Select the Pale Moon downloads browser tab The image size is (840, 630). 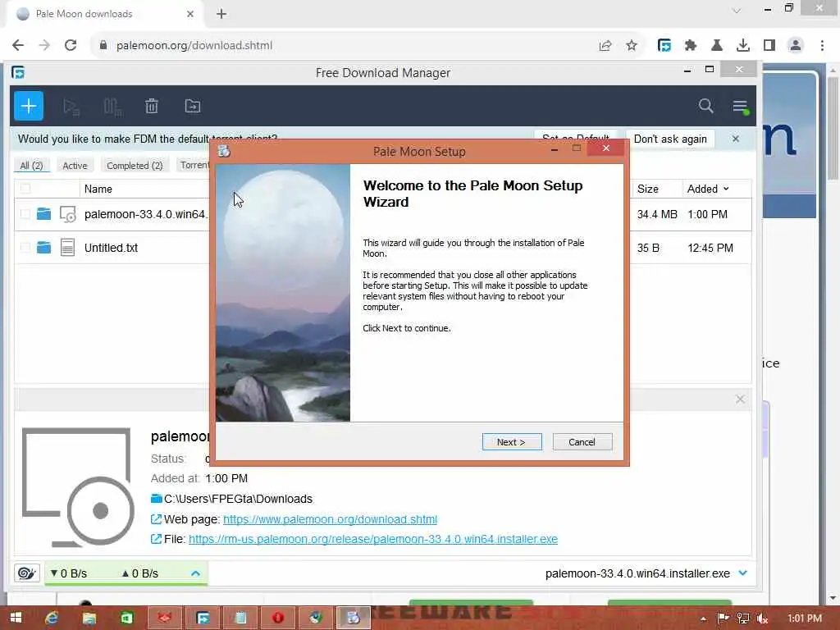(105, 14)
